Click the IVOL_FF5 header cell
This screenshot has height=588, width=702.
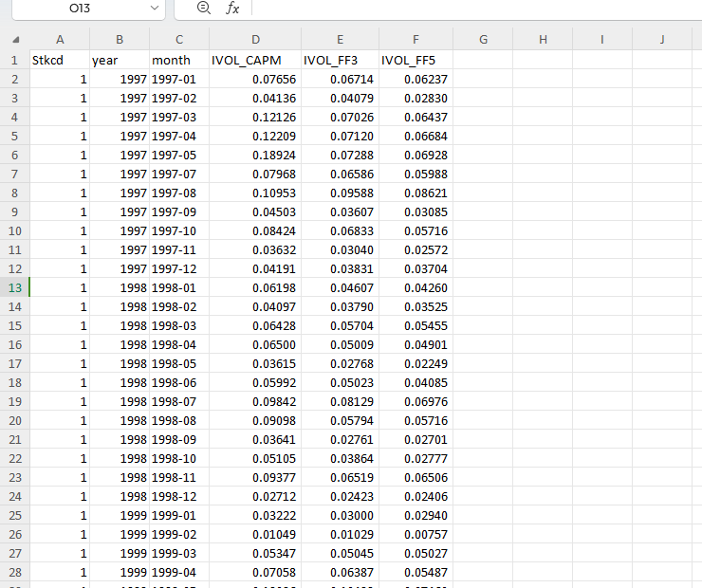tap(416, 60)
